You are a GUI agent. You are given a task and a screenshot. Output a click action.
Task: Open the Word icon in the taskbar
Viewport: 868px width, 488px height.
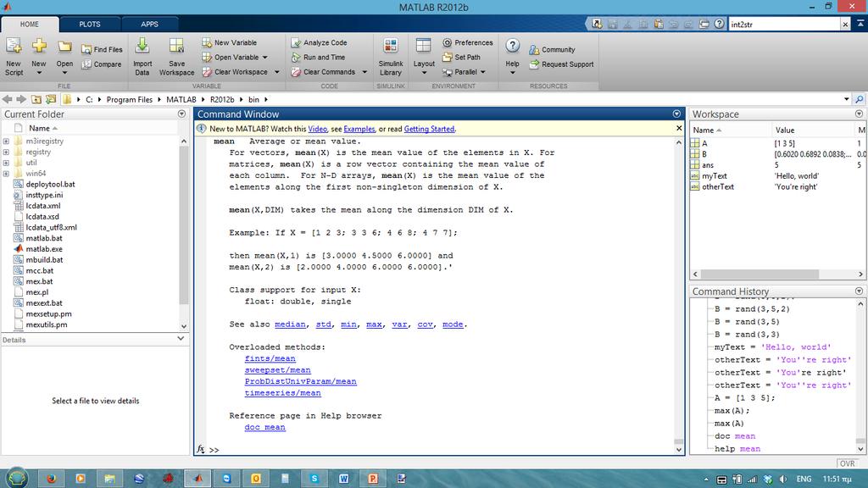tap(344, 478)
